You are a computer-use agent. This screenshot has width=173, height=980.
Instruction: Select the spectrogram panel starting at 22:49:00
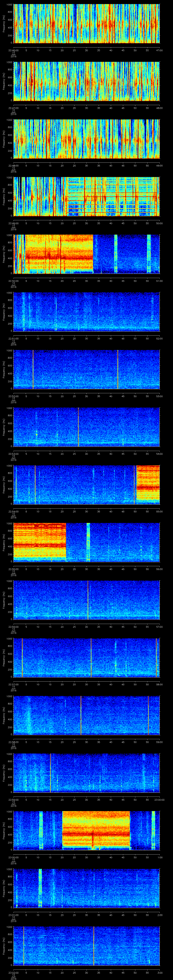(x=86, y=196)
